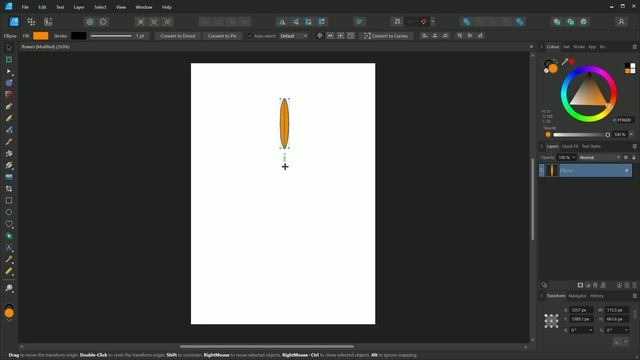Screen dimensions: 640x360
Task: Set the transform anchor point to center
Action: (551, 321)
